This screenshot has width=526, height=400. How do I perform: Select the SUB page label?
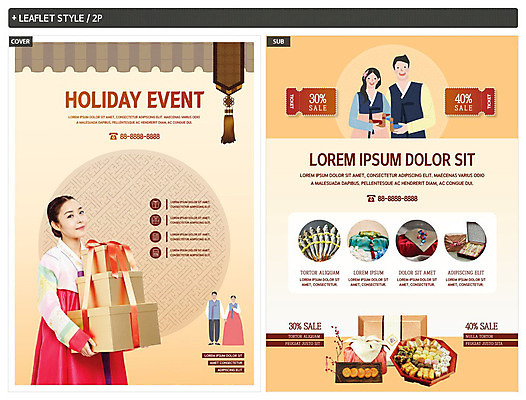coord(278,42)
